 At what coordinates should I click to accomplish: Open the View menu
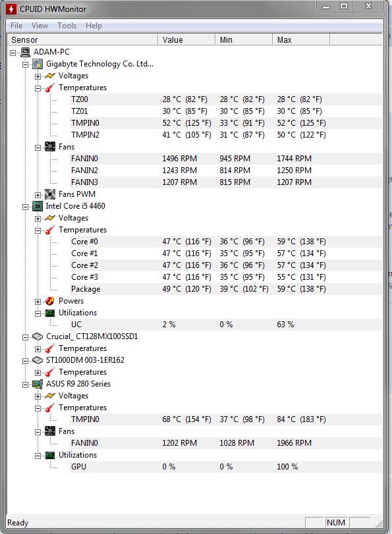click(40, 26)
